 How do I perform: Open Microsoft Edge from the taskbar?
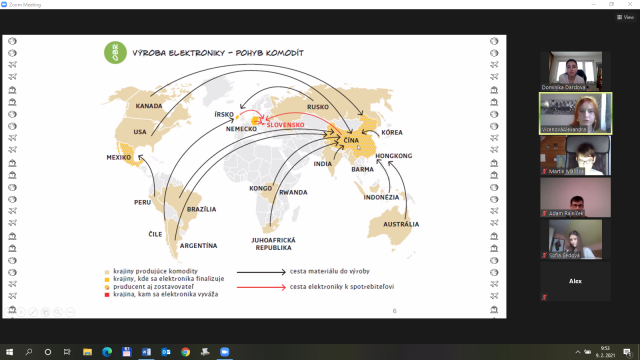pos(107,352)
